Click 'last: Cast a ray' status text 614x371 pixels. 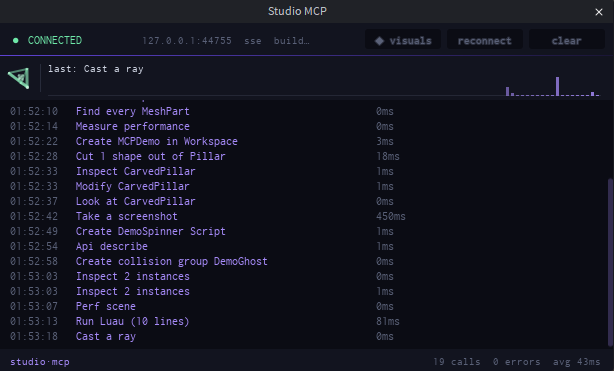point(96,69)
